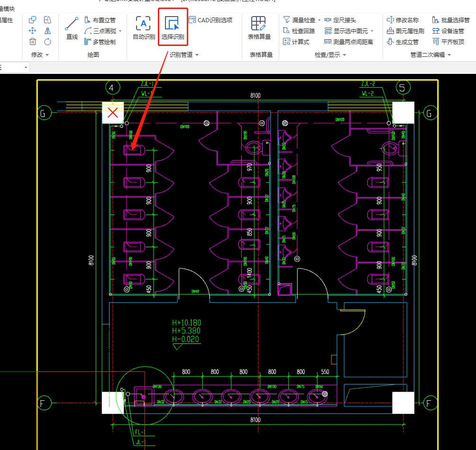Click the 选择识别 (Select Identify) tool
This screenshot has width=476, height=450.
click(x=173, y=27)
